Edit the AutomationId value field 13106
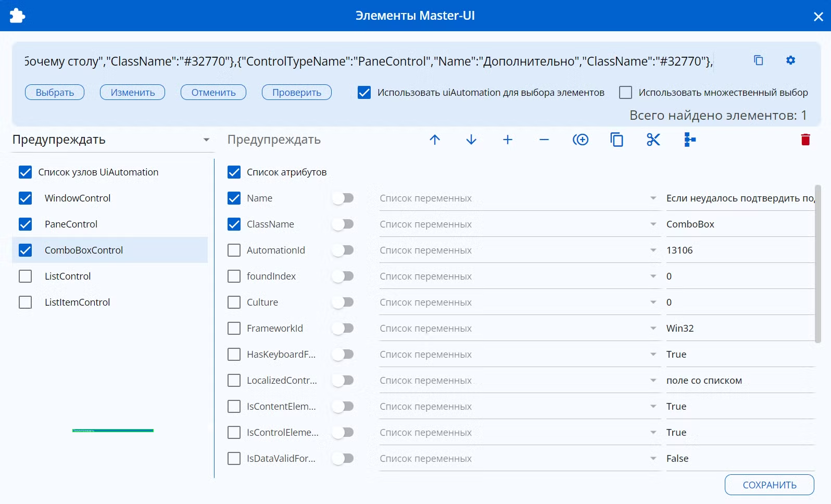 (x=740, y=250)
